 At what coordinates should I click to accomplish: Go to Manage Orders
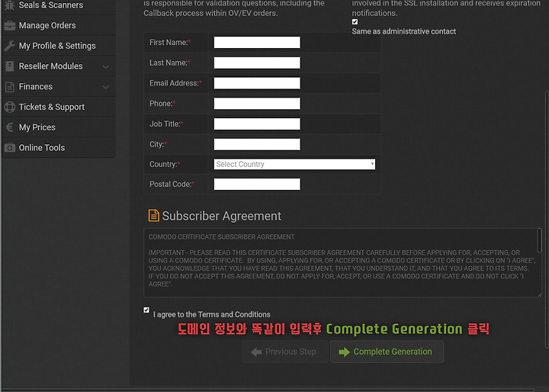(59, 26)
